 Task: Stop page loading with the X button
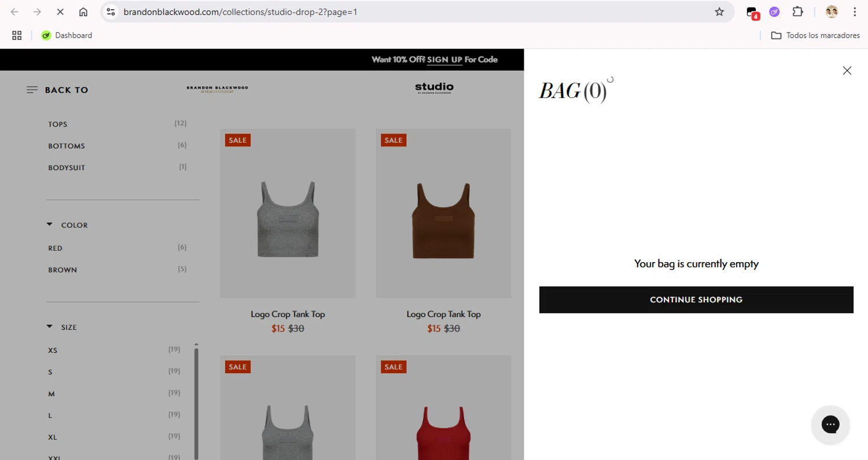(x=60, y=12)
